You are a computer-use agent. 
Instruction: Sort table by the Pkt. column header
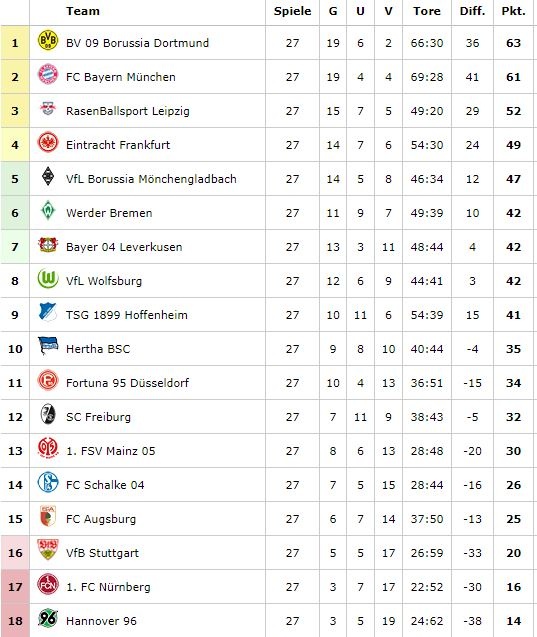(513, 11)
